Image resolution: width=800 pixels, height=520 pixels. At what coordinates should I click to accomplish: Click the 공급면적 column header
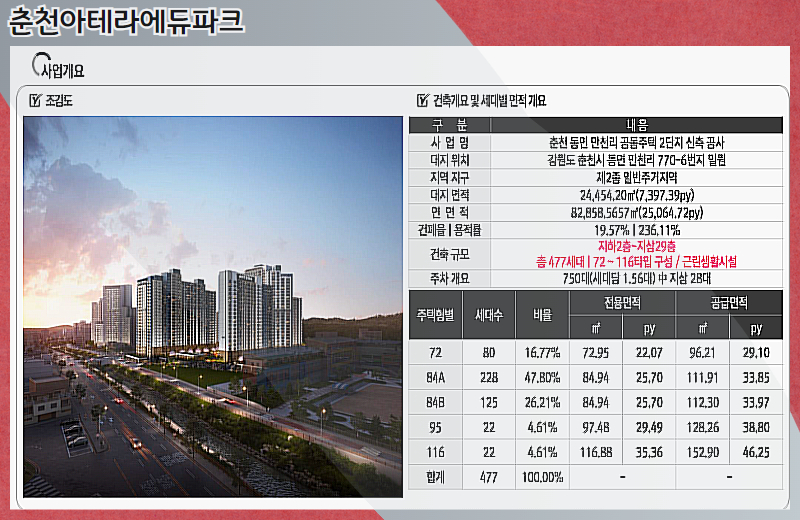(x=729, y=303)
